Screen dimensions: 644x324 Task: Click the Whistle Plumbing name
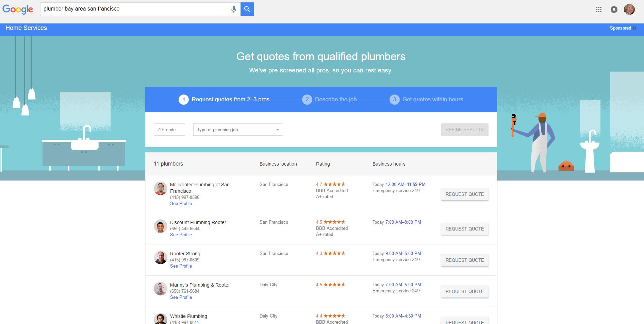coord(188,316)
